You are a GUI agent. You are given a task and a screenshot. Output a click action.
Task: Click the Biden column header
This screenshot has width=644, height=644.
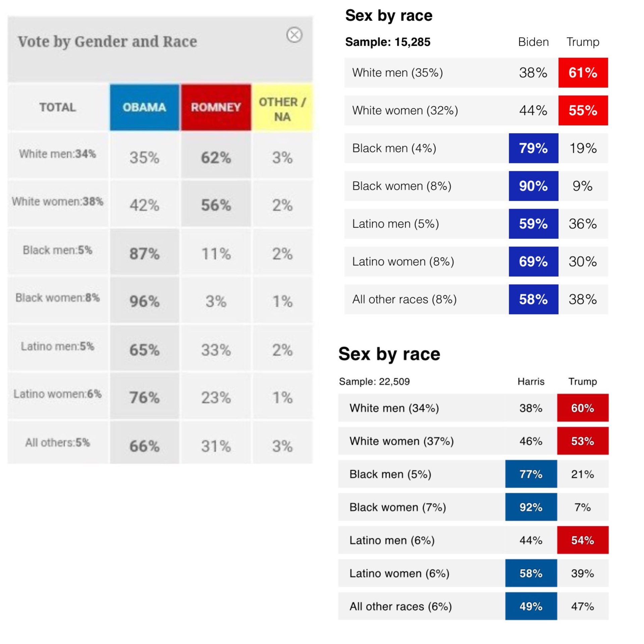point(533,42)
